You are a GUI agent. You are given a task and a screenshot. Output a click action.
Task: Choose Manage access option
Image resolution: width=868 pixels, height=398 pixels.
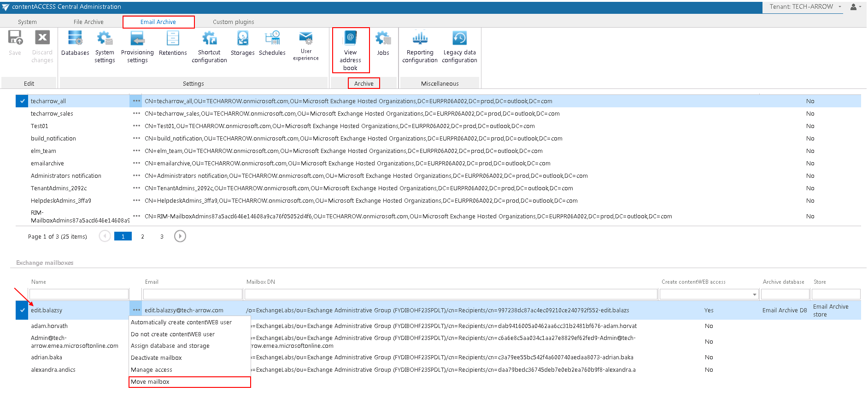pyautogui.click(x=189, y=370)
